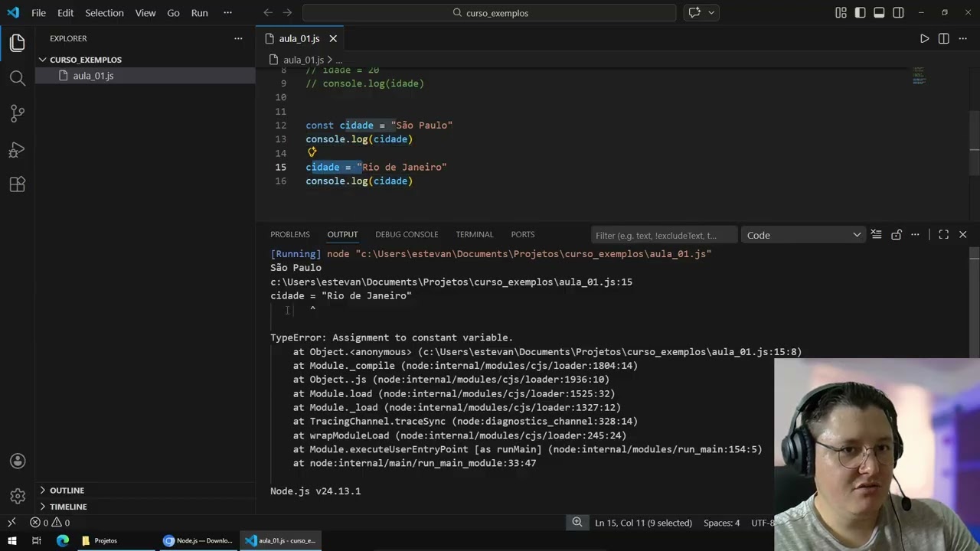Open Microsoft Edge from the taskbar
Screen dimensions: 980x551
pos(63,541)
